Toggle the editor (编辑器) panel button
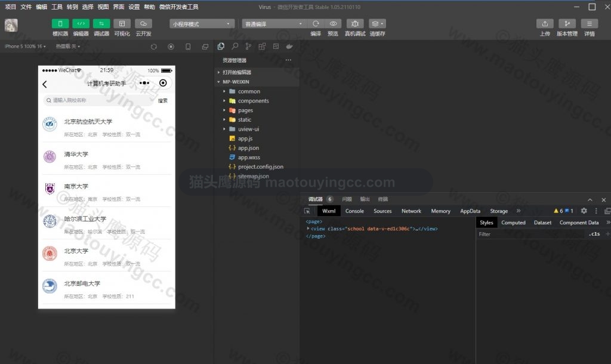 [x=81, y=24]
